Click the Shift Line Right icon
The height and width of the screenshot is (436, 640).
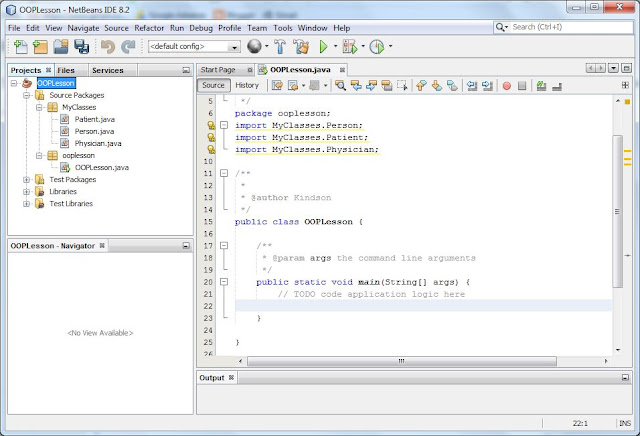click(x=487, y=85)
